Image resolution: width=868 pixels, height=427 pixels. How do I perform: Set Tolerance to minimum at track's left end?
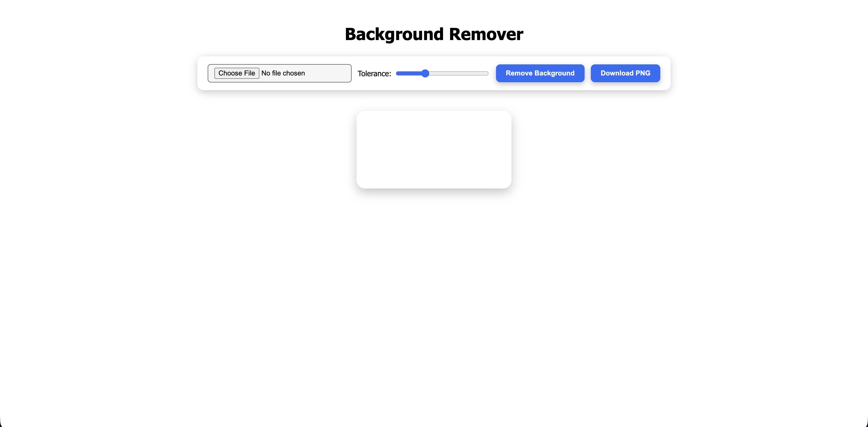397,73
